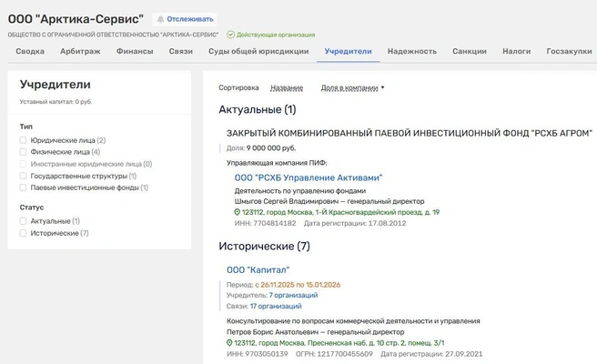Viewport: 597px width, 364px height.
Task: Click the Актуальные (1) section heading
Action: point(258,110)
